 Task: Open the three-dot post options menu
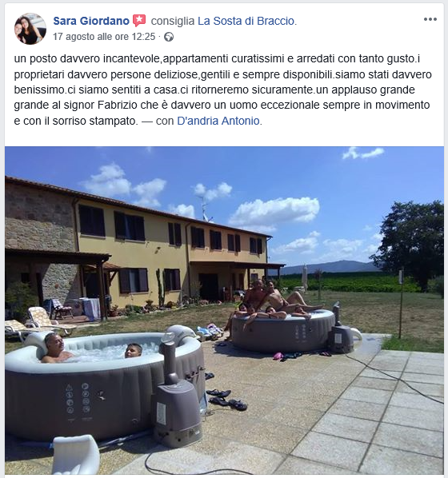click(430, 19)
